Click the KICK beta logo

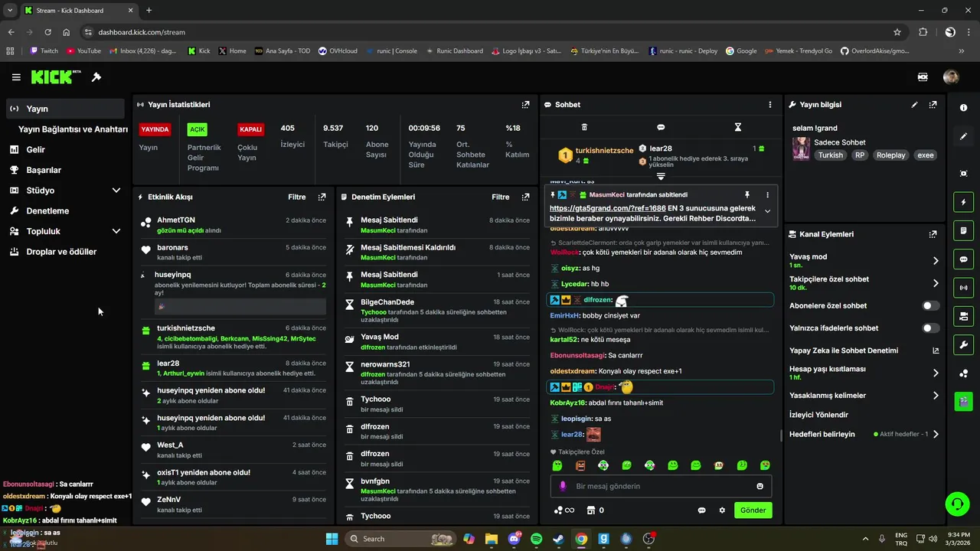[56, 77]
